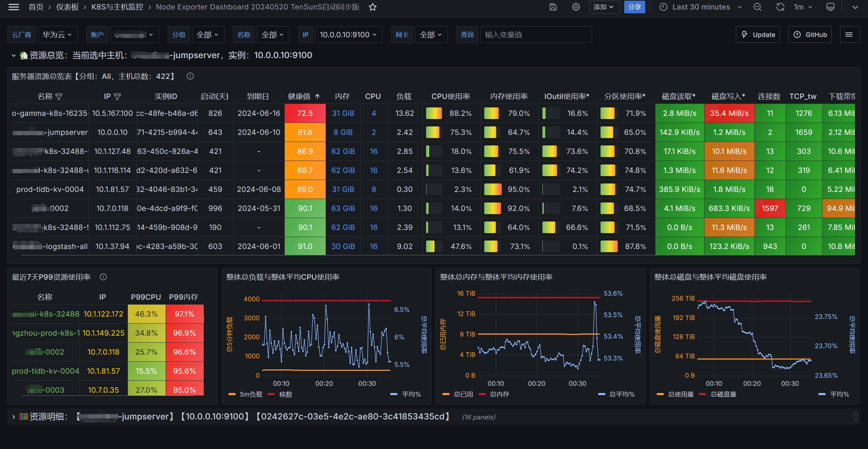
Task: Open the hamburger navigation menu
Action: [14, 7]
